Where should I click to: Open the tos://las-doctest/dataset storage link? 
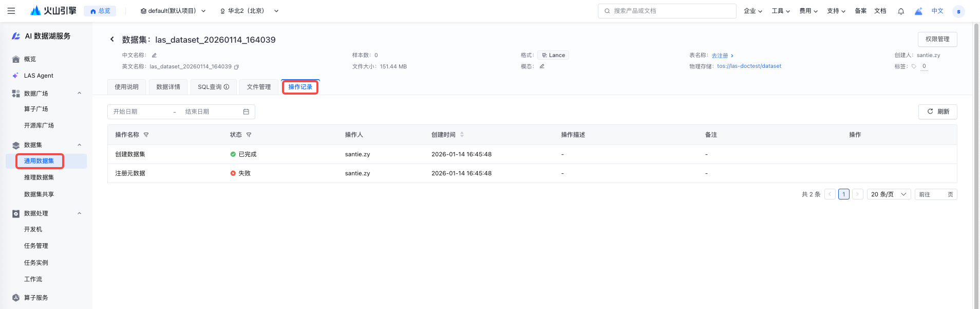(x=749, y=66)
